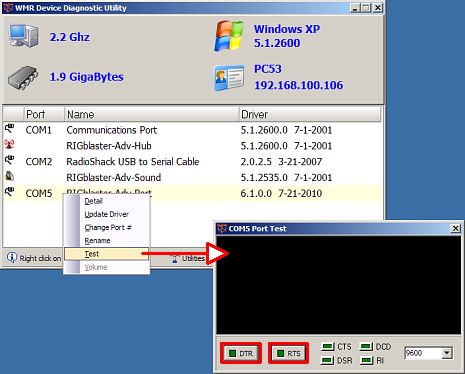465x374 pixels.
Task: Click the port icon in the COM1 row
Action: [10, 128]
